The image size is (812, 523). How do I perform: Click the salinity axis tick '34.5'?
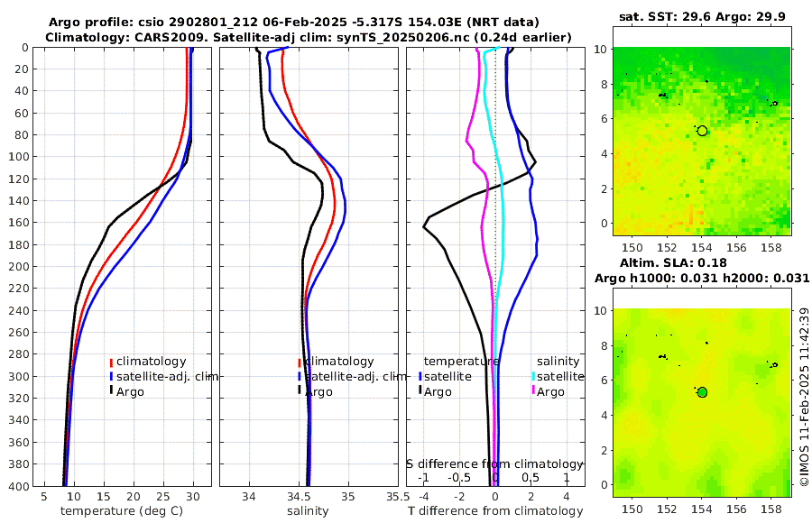299,497
